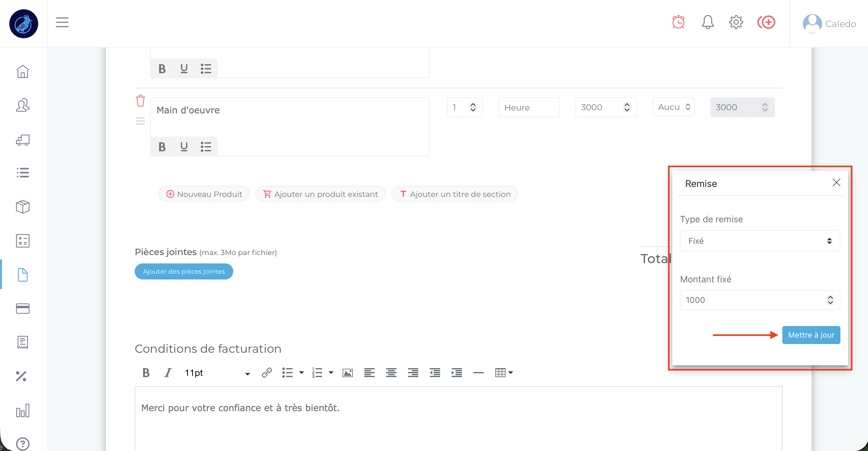868x451 pixels.
Task: Open the percent discount sidebar icon
Action: [21, 376]
